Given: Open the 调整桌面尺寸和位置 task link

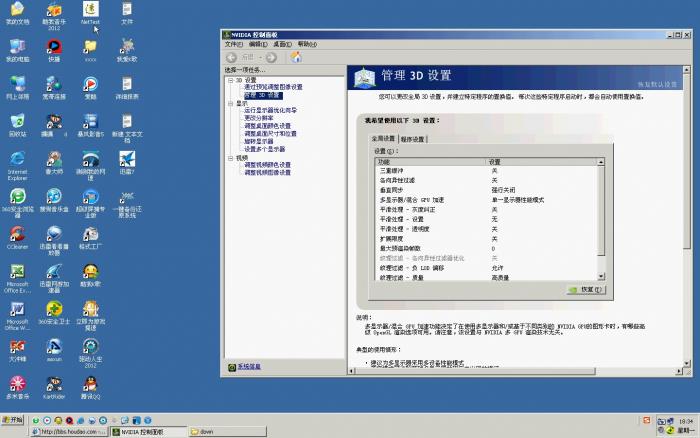Looking at the screenshot, I should (270, 133).
